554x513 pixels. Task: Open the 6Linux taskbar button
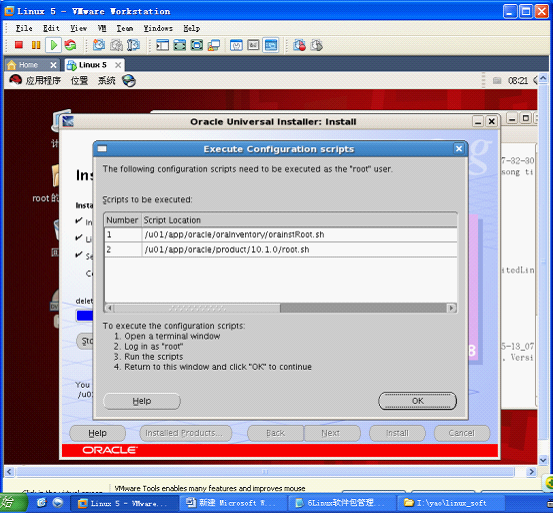[x=341, y=503]
